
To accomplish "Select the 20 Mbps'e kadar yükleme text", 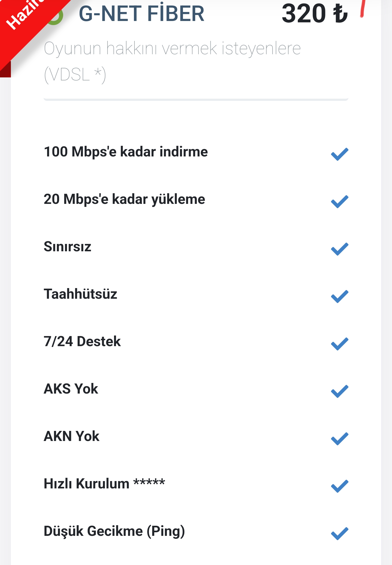I will [124, 199].
